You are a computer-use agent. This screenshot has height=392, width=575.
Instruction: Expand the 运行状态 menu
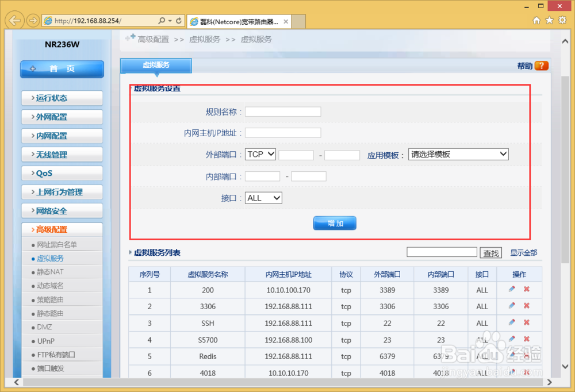click(62, 98)
